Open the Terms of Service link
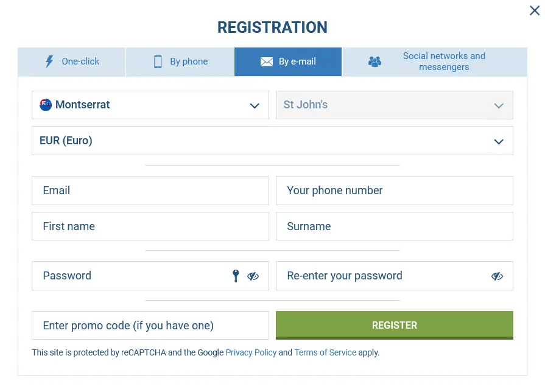 (x=325, y=352)
